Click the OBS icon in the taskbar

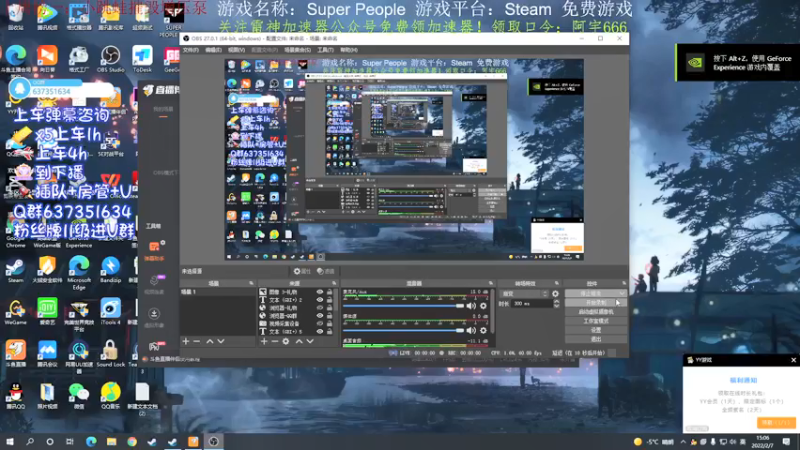(213, 441)
